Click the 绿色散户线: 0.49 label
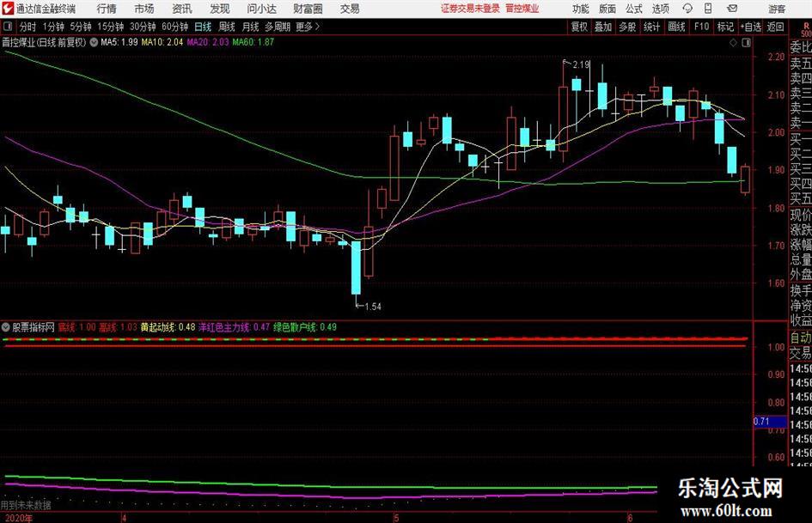This screenshot has width=812, height=523. click(x=305, y=327)
